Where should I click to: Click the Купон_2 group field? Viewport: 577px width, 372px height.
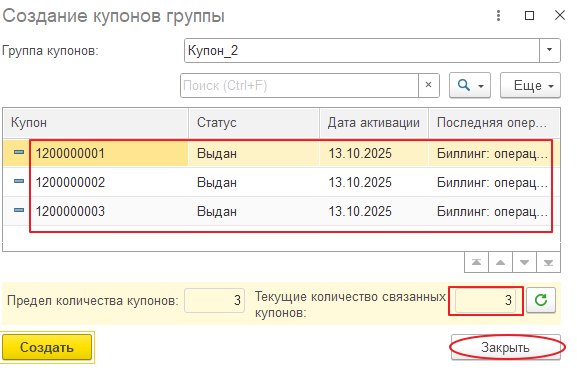point(362,50)
